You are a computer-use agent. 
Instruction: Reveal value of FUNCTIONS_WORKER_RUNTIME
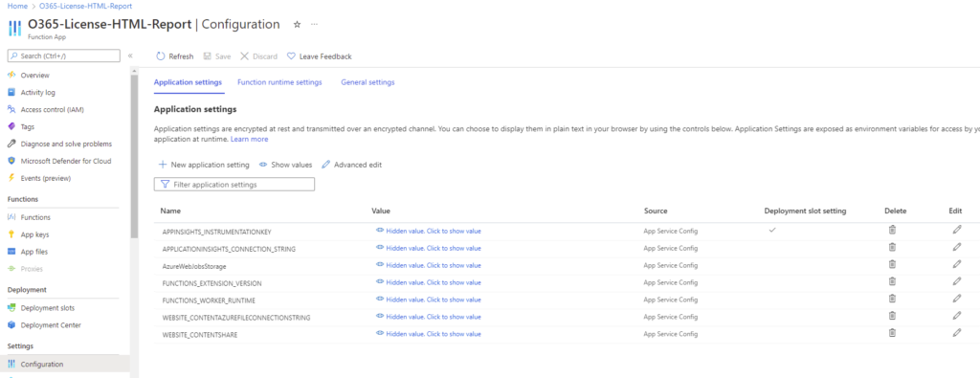428,300
